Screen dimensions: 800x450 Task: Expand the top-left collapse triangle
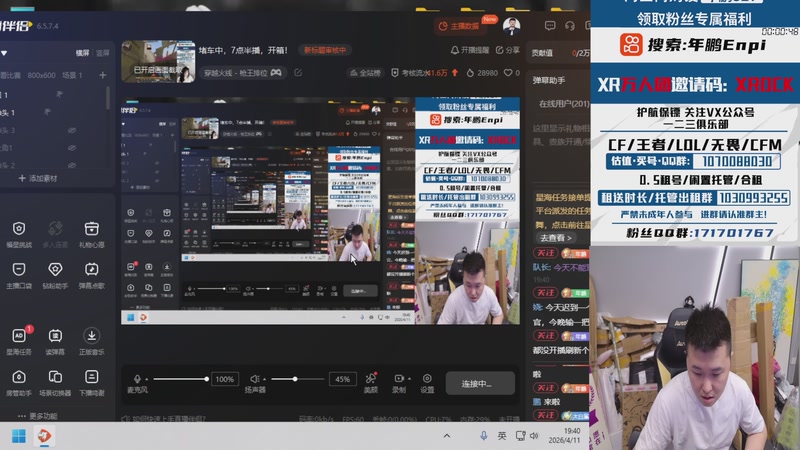coord(4,53)
